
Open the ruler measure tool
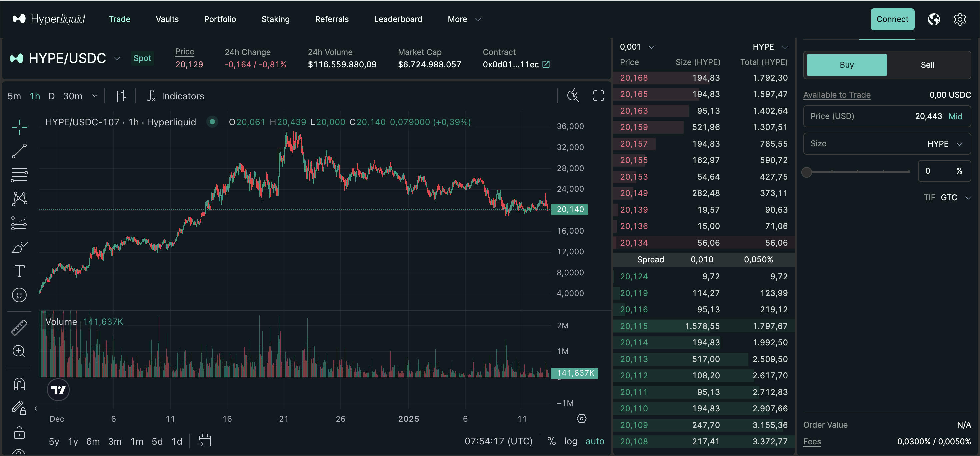click(19, 327)
